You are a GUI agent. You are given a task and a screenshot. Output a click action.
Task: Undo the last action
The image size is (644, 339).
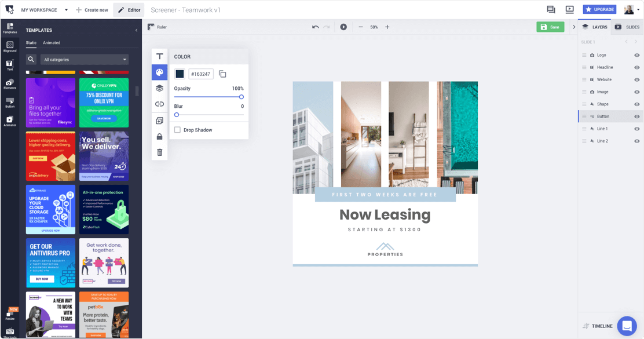(315, 27)
